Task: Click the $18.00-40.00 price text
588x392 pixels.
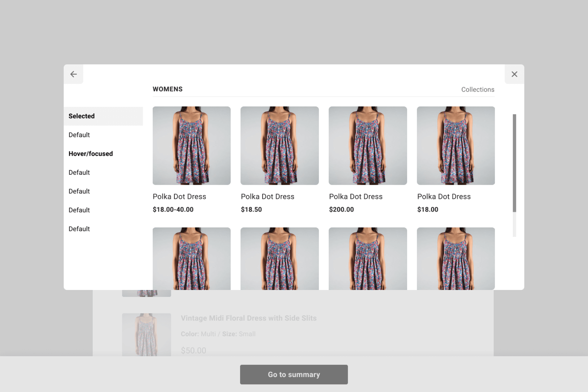Action: [173, 210]
